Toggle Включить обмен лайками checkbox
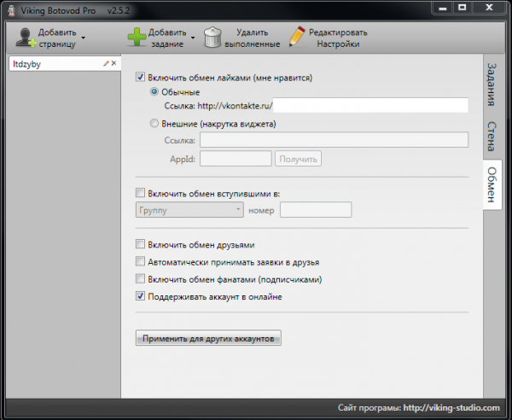Viewport: 512px width, 420px height. click(140, 78)
